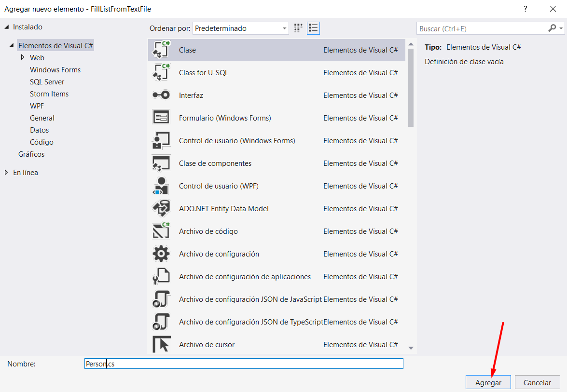Collapse the Instalado section
This screenshot has width=567, height=392.
pos(6,27)
